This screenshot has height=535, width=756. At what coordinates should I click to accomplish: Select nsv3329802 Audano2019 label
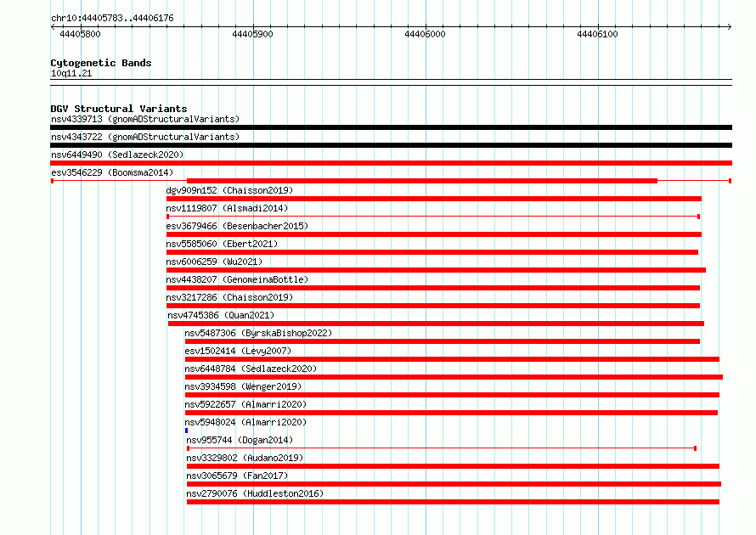[x=245, y=458]
